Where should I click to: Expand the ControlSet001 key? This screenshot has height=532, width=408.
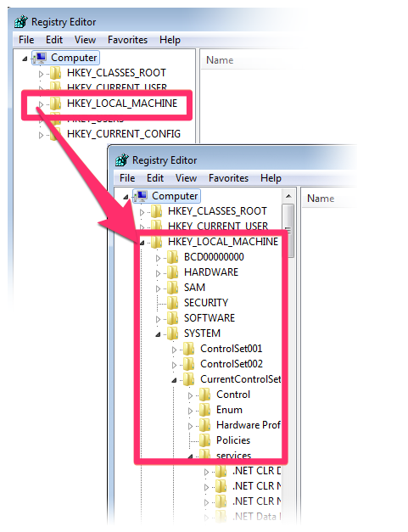(174, 350)
